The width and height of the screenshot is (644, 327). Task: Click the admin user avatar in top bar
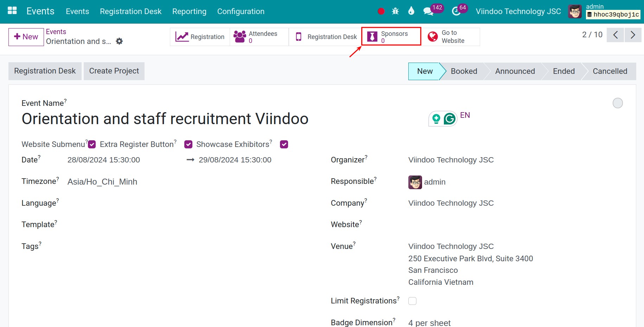(x=575, y=12)
